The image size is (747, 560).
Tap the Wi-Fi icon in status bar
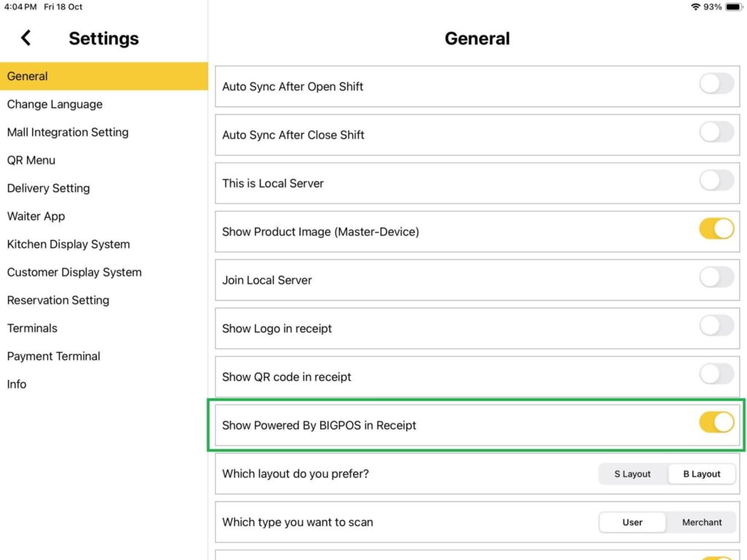(x=695, y=7)
